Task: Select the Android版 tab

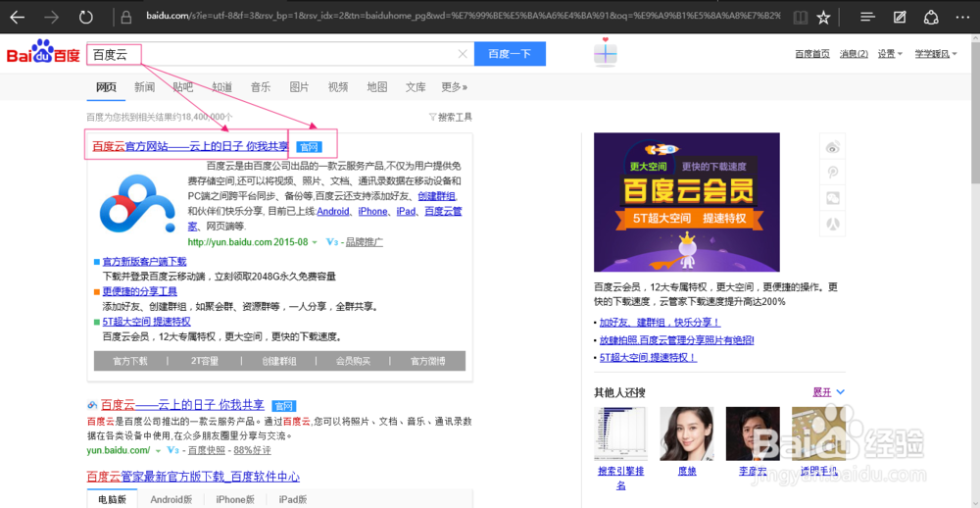Action: click(x=171, y=499)
